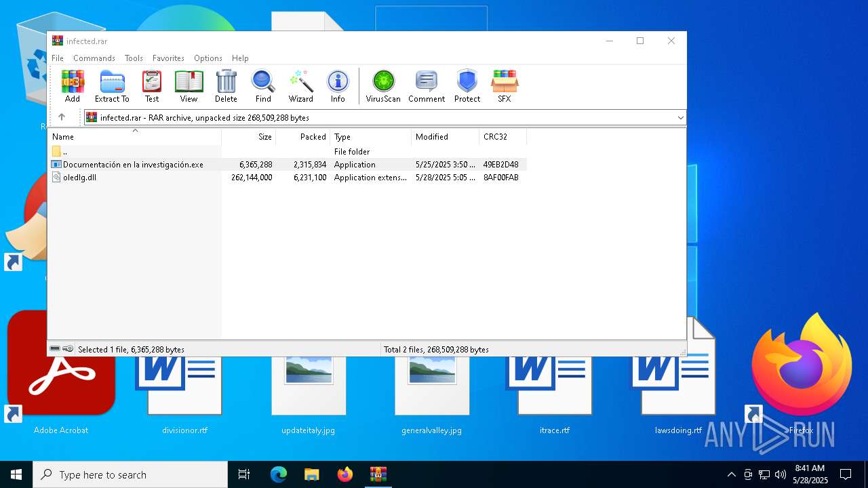Viewport: 868px width, 488px height.
Task: Select the updateitaly.jpg desktop file
Action: click(308, 396)
